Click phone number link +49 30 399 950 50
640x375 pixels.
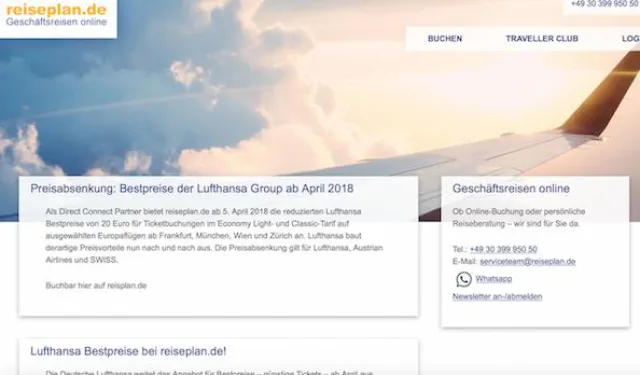point(503,249)
